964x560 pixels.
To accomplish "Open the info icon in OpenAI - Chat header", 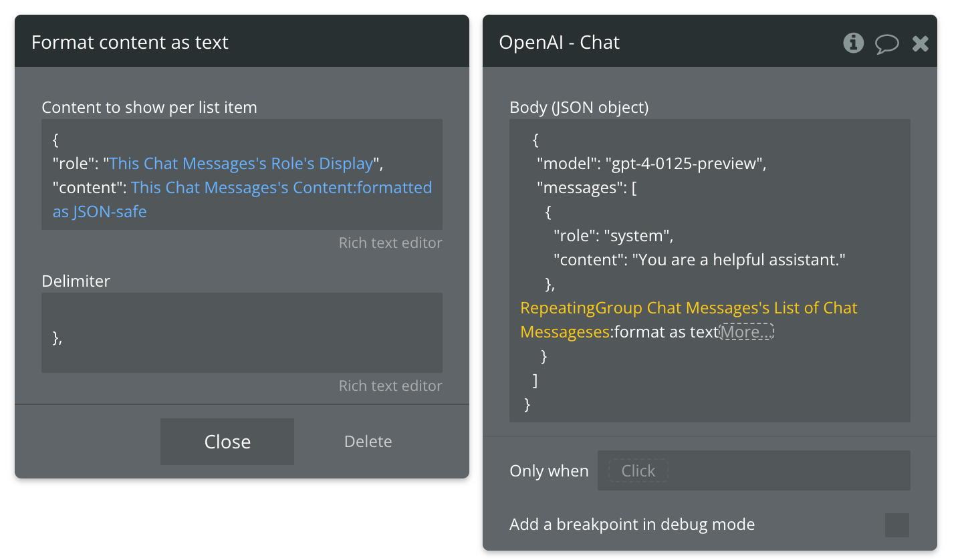I will pos(853,43).
